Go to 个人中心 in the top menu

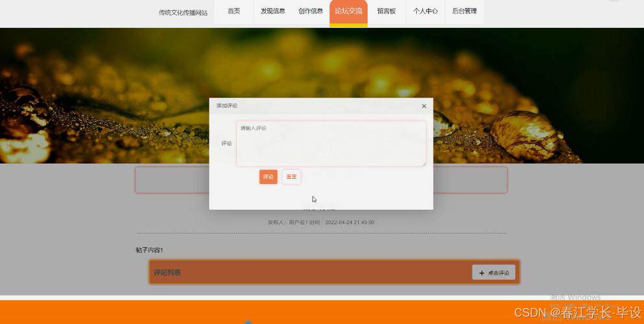tap(425, 12)
